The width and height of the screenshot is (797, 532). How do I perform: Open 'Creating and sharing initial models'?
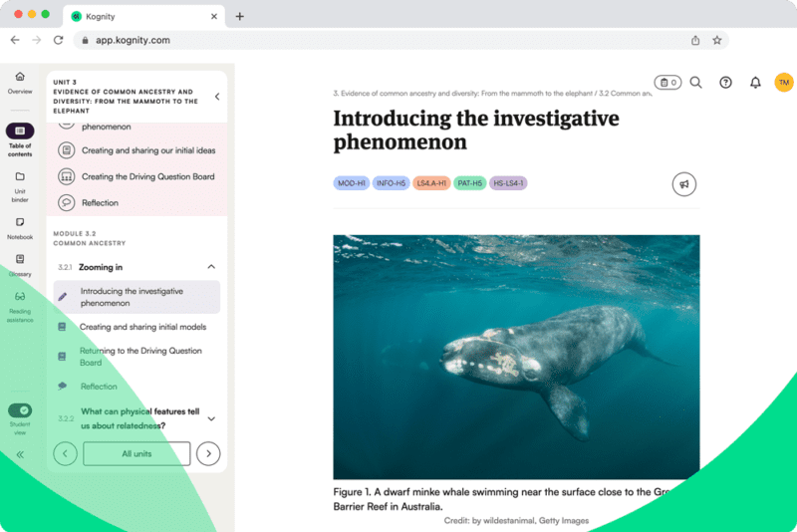tap(143, 327)
